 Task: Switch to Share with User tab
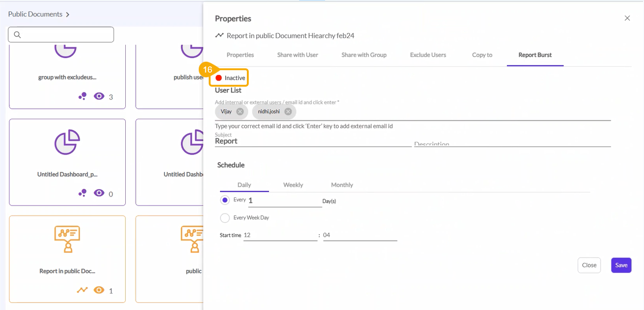(x=297, y=55)
